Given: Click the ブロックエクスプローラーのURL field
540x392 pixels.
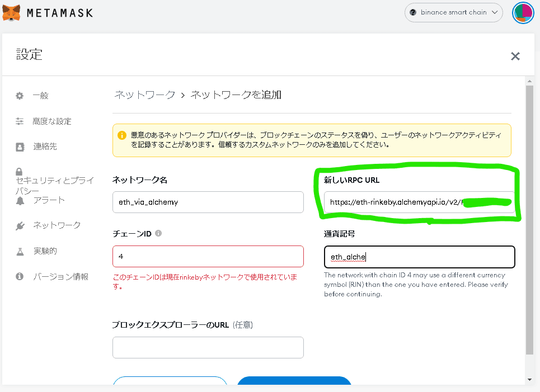Looking at the screenshot, I should pyautogui.click(x=208, y=347).
